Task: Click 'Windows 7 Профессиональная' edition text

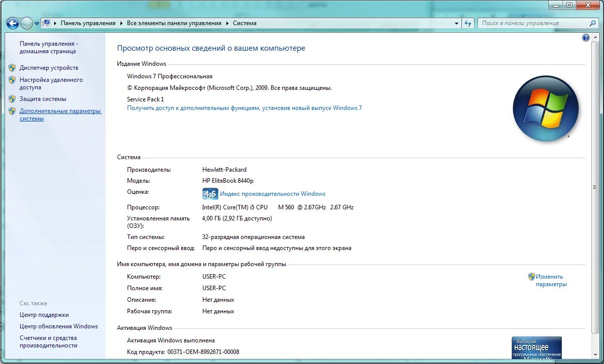Action: click(x=170, y=76)
